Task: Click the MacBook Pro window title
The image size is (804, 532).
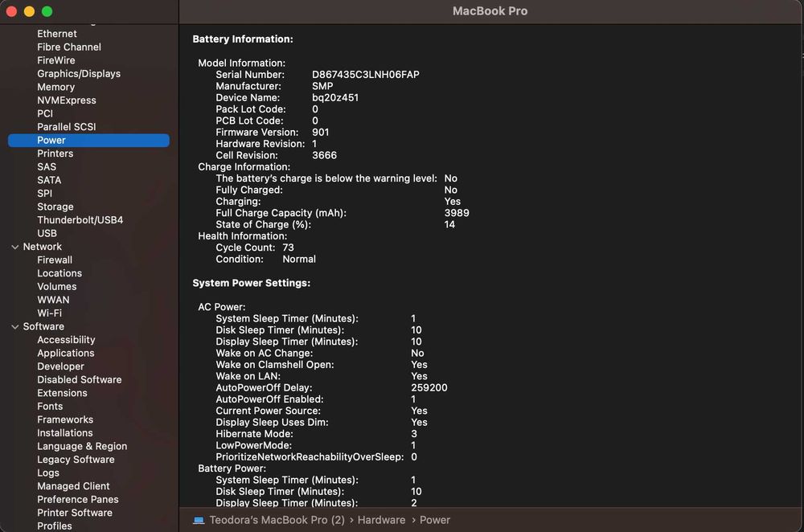Action: coord(490,11)
